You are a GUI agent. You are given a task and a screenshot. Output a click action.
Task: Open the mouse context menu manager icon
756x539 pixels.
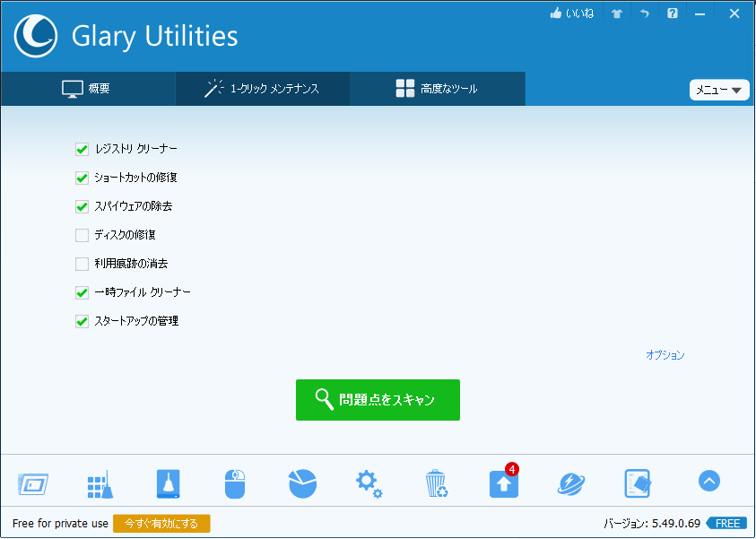[x=235, y=483]
